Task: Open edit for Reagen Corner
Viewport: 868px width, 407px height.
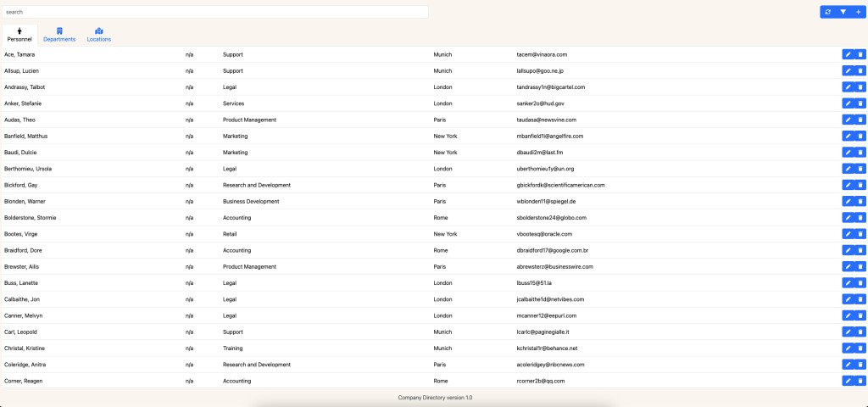Action: point(848,381)
